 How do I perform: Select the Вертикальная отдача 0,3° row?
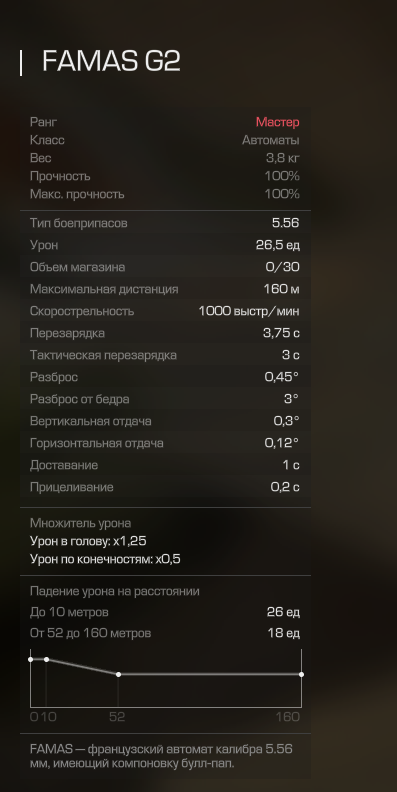click(165, 421)
